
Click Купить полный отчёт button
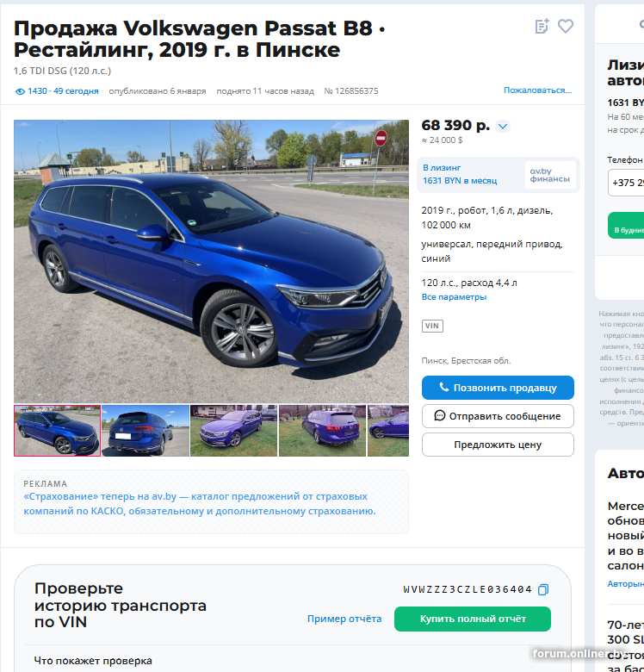tap(473, 619)
